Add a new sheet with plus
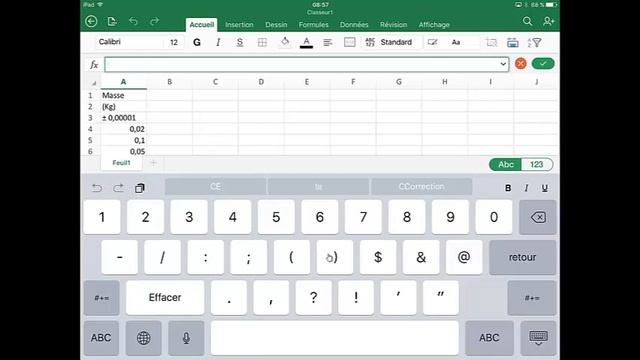 [x=153, y=163]
